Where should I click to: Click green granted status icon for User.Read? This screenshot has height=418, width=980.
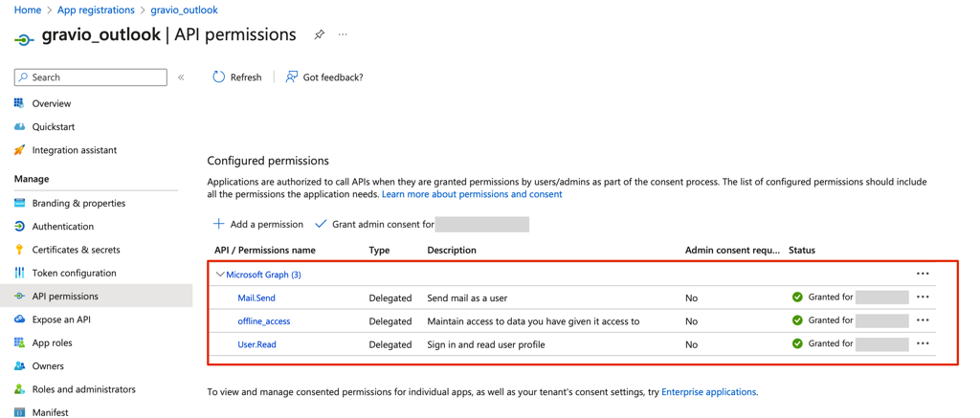[x=797, y=343]
